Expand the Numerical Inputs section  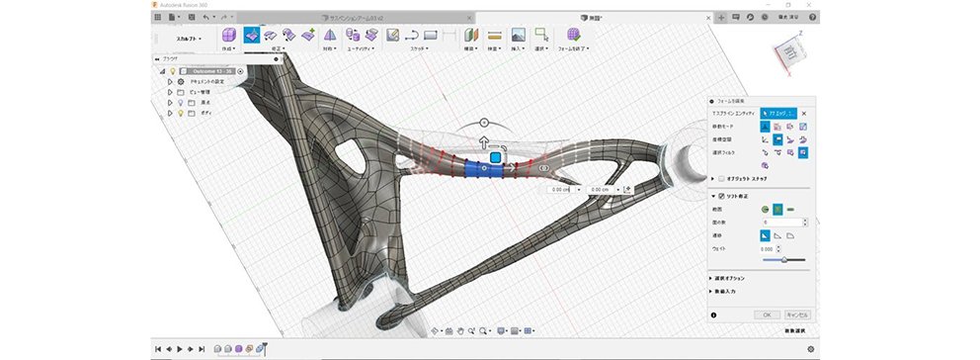coord(724,291)
